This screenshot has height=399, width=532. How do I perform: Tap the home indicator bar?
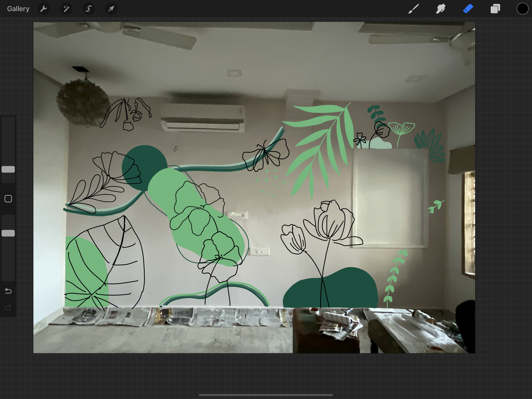[266, 395]
